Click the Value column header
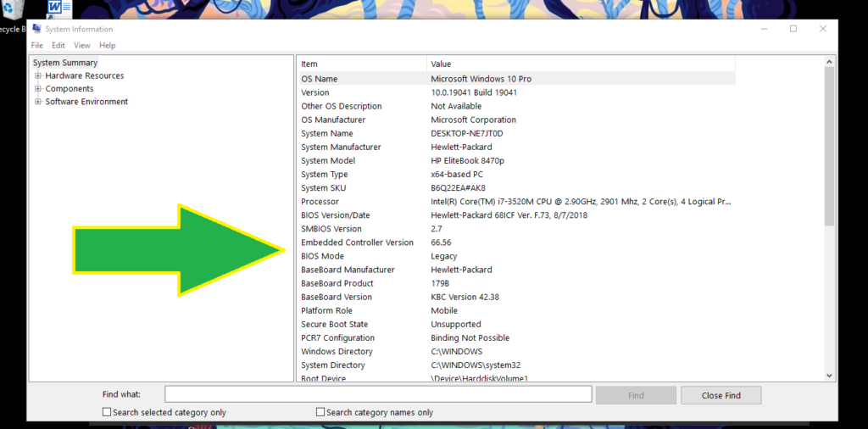Image resolution: width=868 pixels, height=429 pixels. tap(581, 64)
